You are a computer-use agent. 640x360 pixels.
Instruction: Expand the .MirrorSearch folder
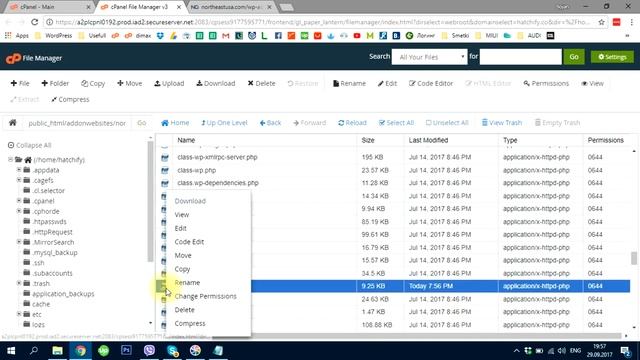click(x=19, y=242)
